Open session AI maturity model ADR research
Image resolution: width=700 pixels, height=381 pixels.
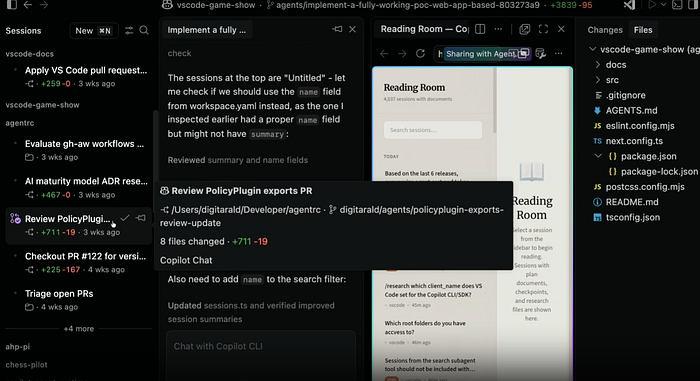[79, 188]
